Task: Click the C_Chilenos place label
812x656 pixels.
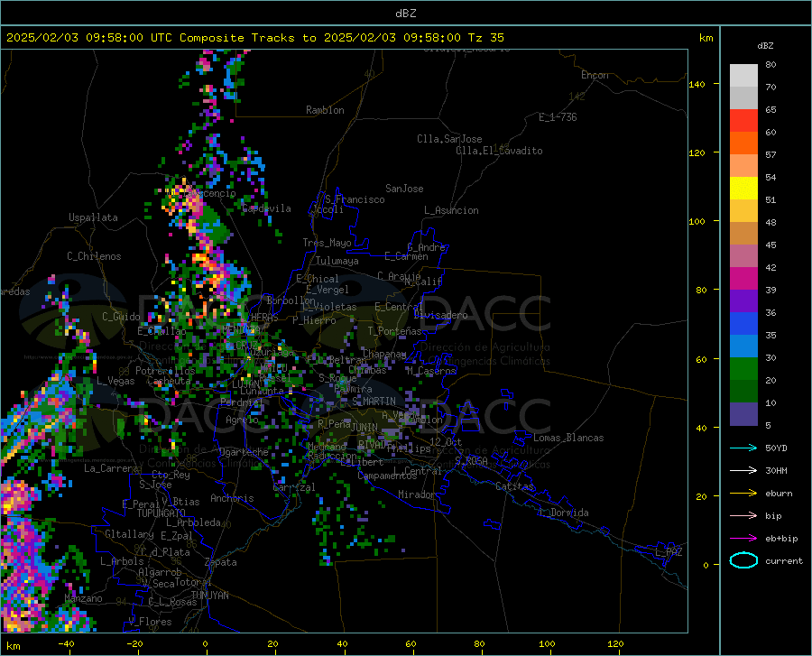Action: 94,255
